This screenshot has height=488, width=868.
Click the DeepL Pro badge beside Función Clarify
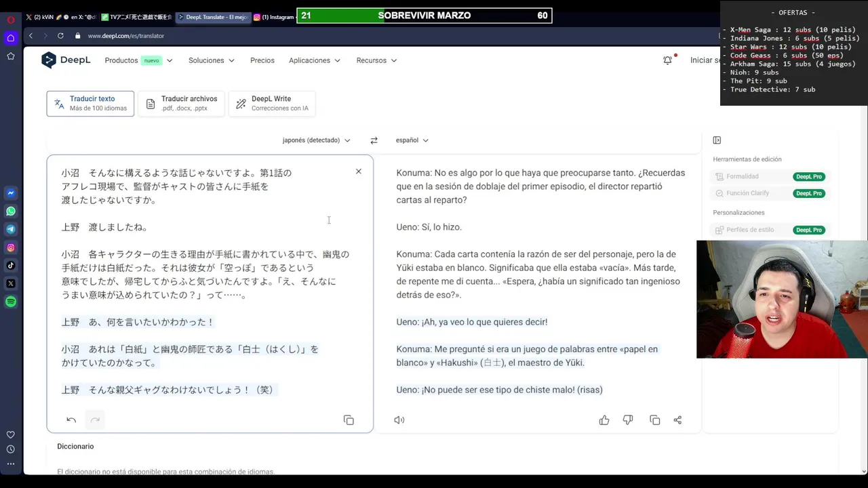pyautogui.click(x=809, y=193)
